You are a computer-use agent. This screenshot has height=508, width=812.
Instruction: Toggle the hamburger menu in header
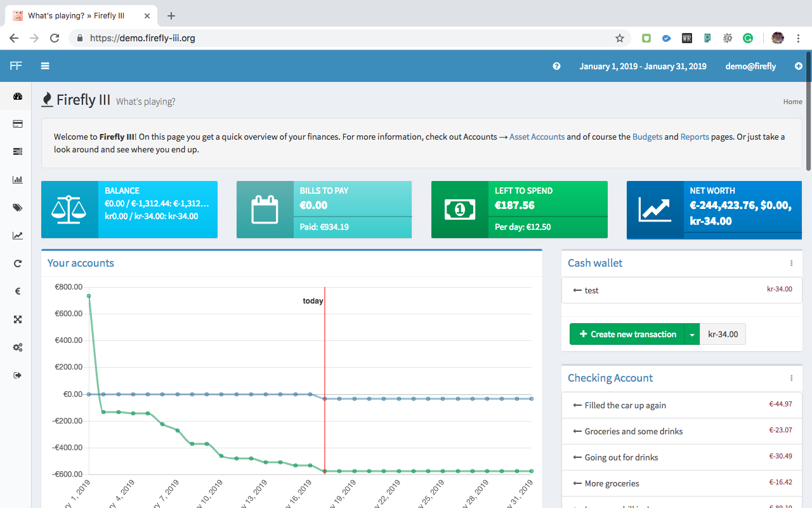pos(45,65)
